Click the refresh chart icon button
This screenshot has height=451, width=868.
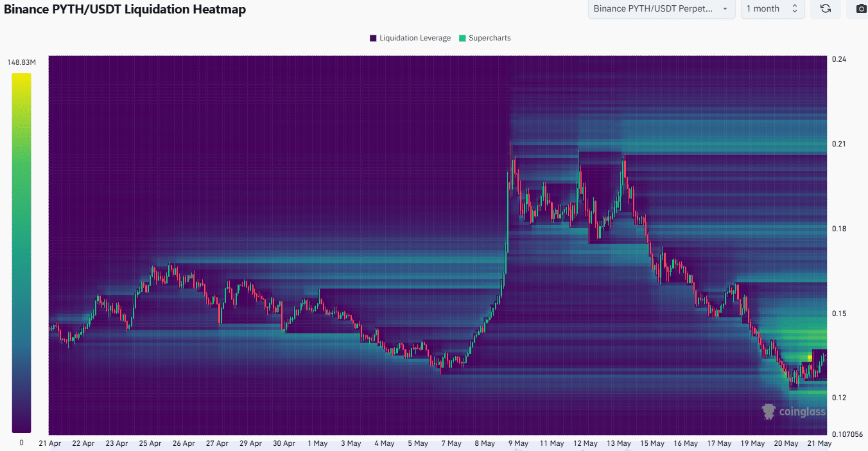pos(826,9)
